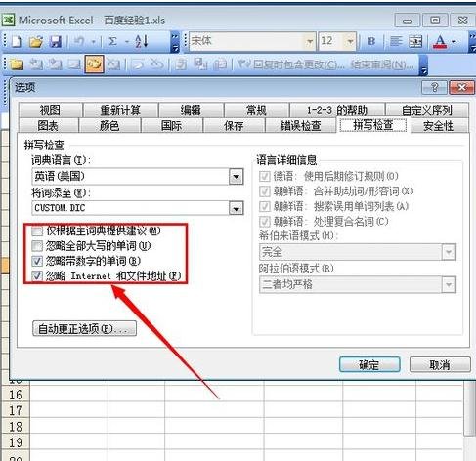
Task: Click the red Font Color A icon
Action: pos(440,42)
